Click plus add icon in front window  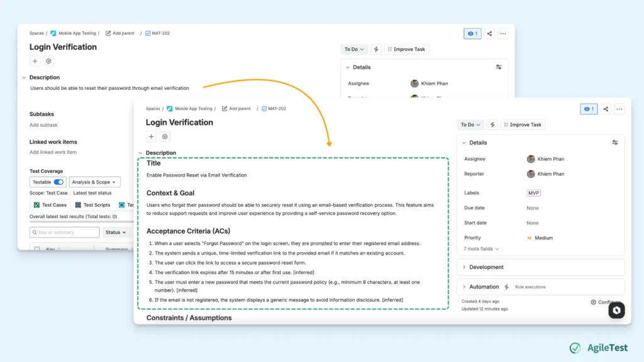(151, 136)
